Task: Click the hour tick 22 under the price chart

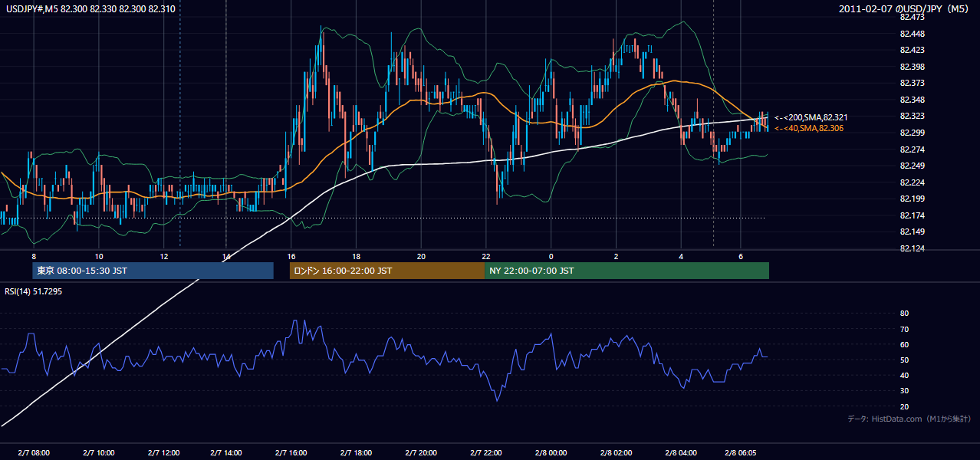Action: pyautogui.click(x=486, y=255)
